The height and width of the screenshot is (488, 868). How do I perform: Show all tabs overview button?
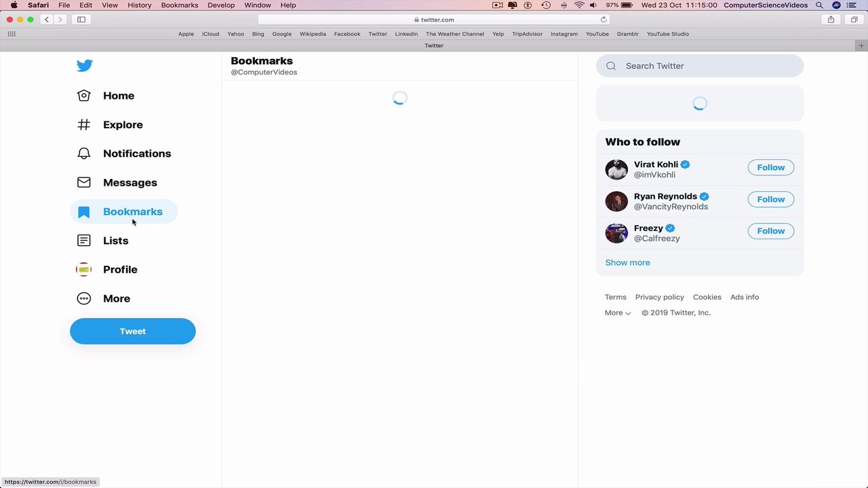pyautogui.click(x=854, y=20)
